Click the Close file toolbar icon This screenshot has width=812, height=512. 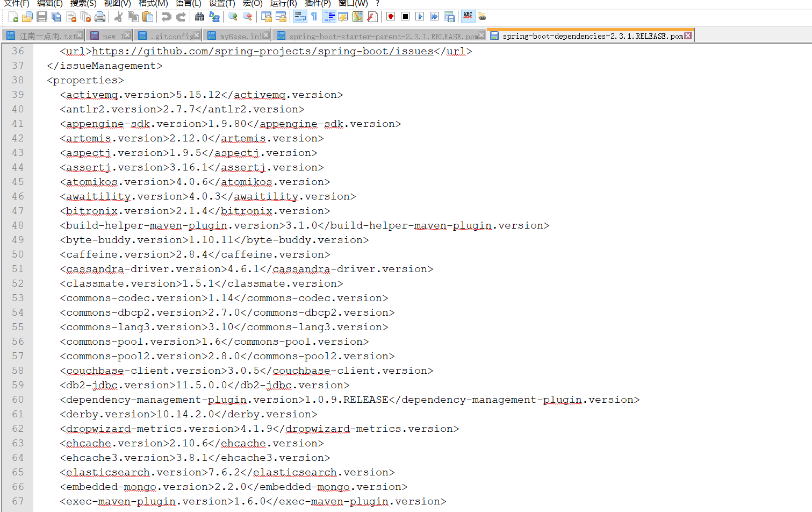pos(71,17)
